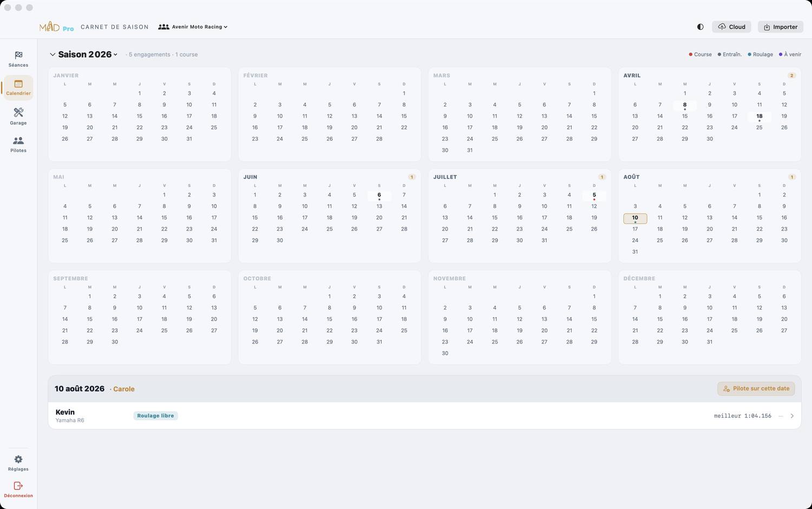Click the JANVIER month header
This screenshot has height=509, width=812.
point(66,76)
